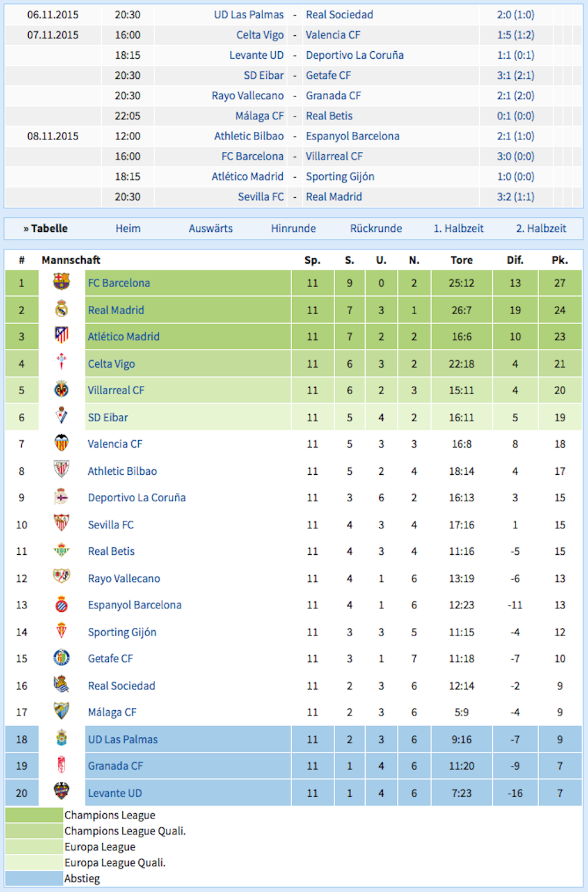Click the Sevilla FC crest icon
The height and width of the screenshot is (892, 588).
click(61, 524)
